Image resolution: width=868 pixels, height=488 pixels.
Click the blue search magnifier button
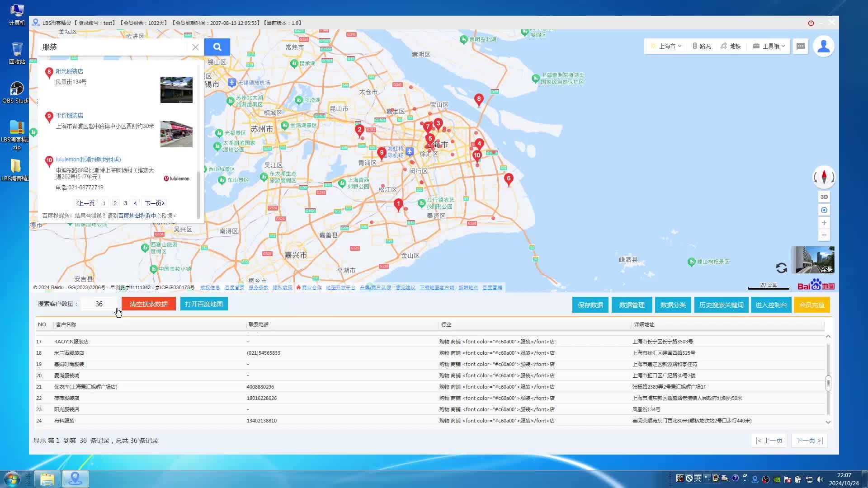click(x=217, y=47)
